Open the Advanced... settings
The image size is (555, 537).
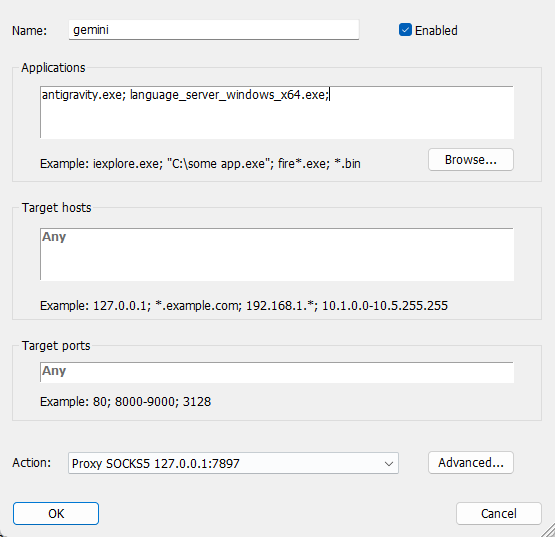point(471,463)
